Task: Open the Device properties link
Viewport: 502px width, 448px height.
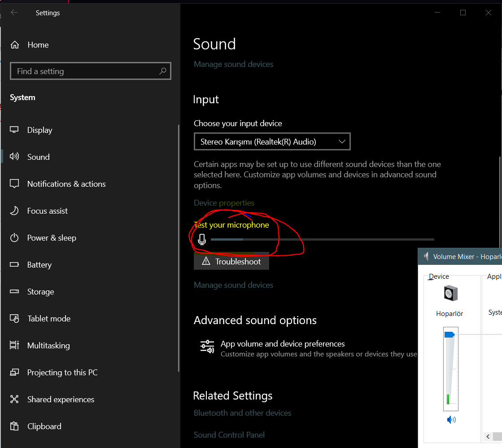Action: tap(224, 203)
